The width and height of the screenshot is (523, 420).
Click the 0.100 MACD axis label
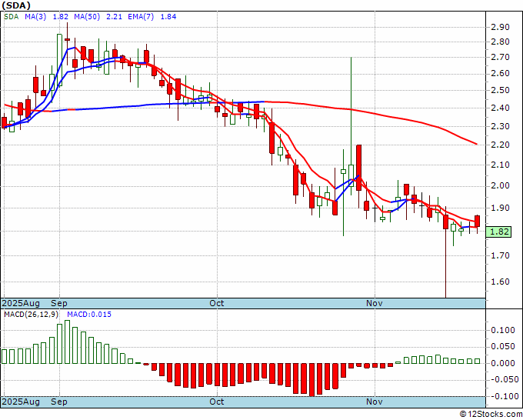pos(503,330)
